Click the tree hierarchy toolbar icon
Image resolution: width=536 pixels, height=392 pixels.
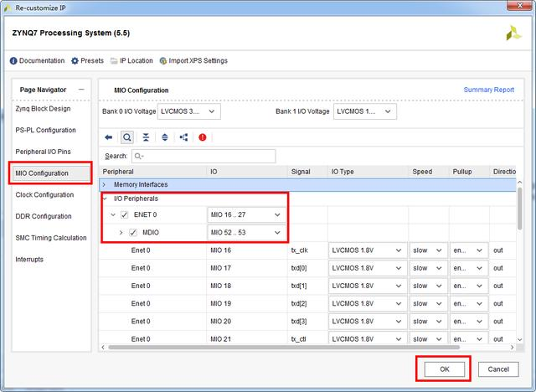tap(184, 137)
